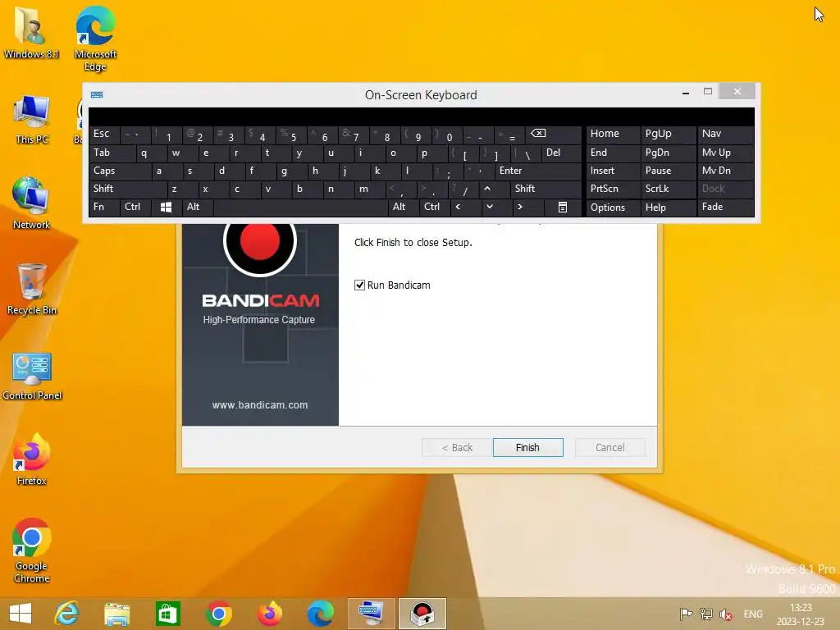The width and height of the screenshot is (840, 630).
Task: Toggle the right Shift key
Action: point(546,189)
